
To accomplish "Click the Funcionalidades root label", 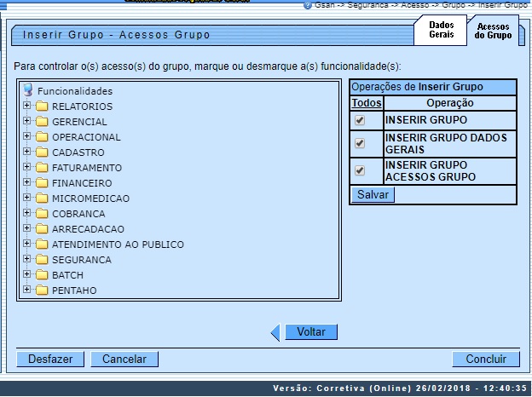I will tap(75, 91).
